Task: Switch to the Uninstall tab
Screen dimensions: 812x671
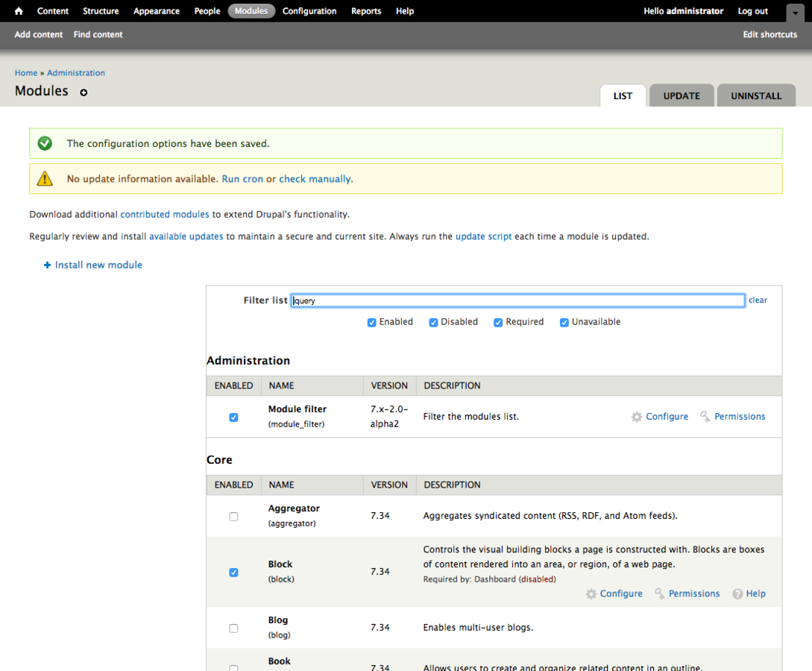Action: (x=756, y=95)
